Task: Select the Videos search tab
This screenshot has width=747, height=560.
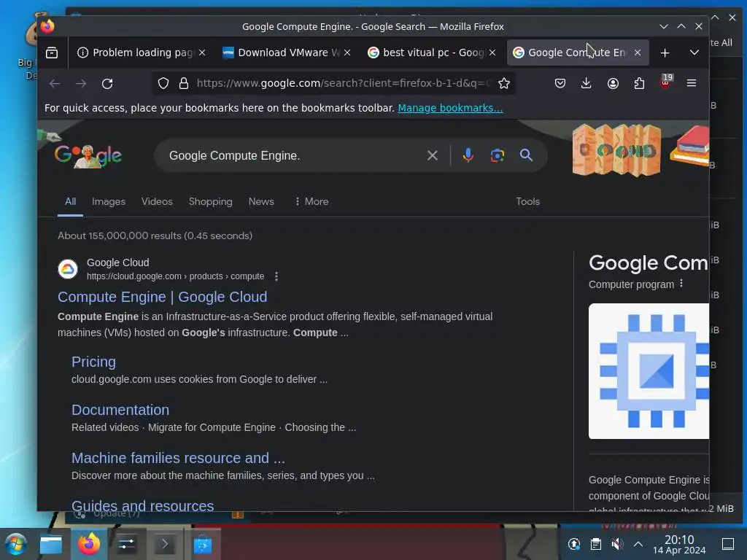Action: tap(157, 201)
